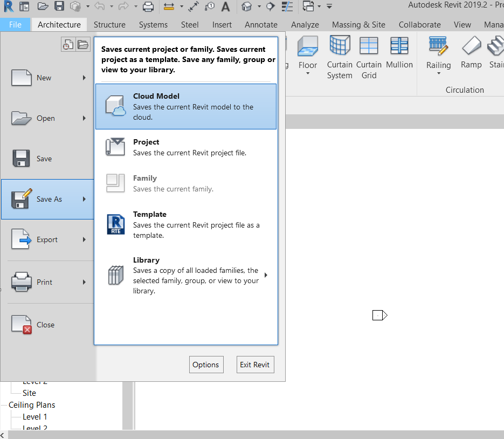Click the Section tool icon
This screenshot has height=439, width=504.
[271, 6]
